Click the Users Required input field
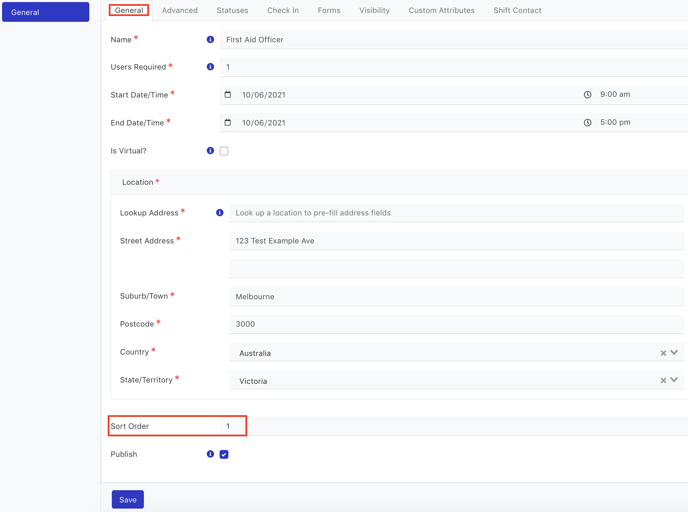This screenshot has width=688, height=512. (x=453, y=67)
